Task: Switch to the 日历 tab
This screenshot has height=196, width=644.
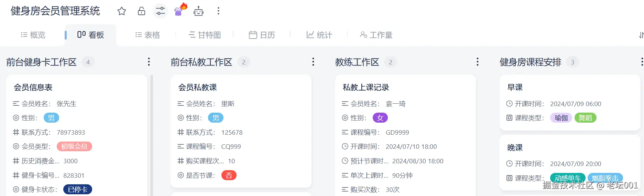Action: point(262,35)
